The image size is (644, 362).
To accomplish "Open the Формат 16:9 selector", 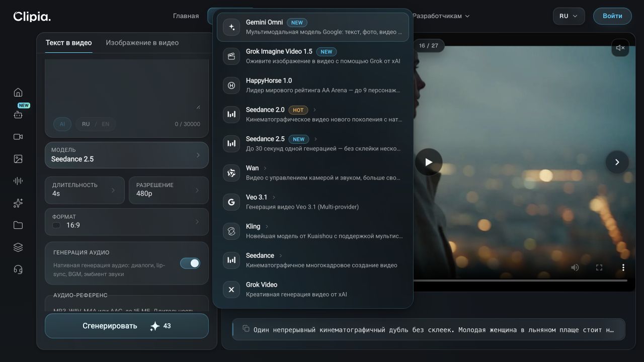I will click(127, 222).
